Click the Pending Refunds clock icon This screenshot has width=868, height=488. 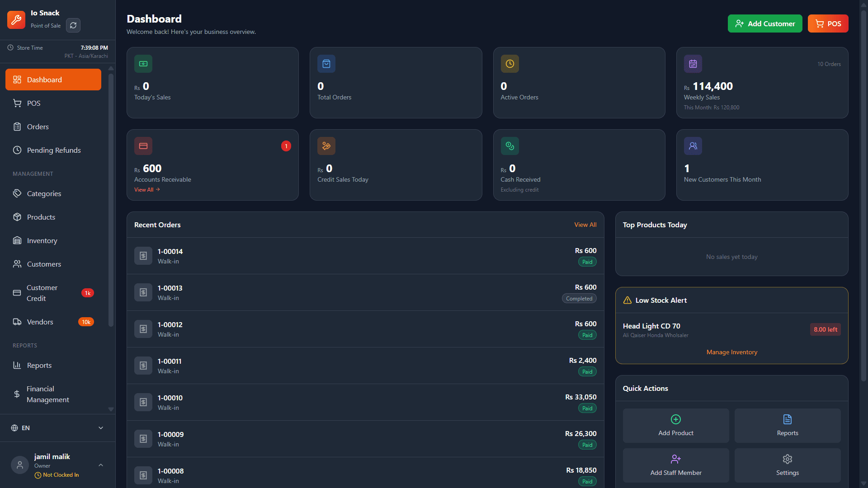pyautogui.click(x=17, y=150)
